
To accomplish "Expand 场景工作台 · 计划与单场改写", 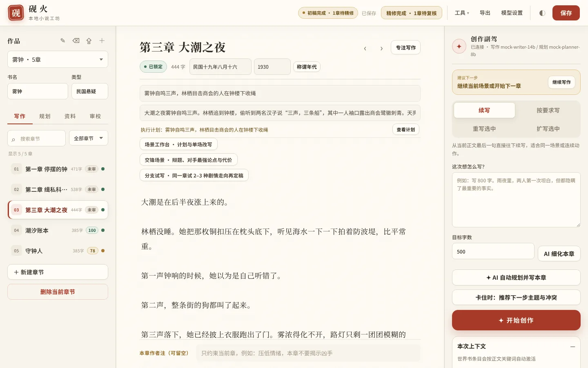I will 178,144.
